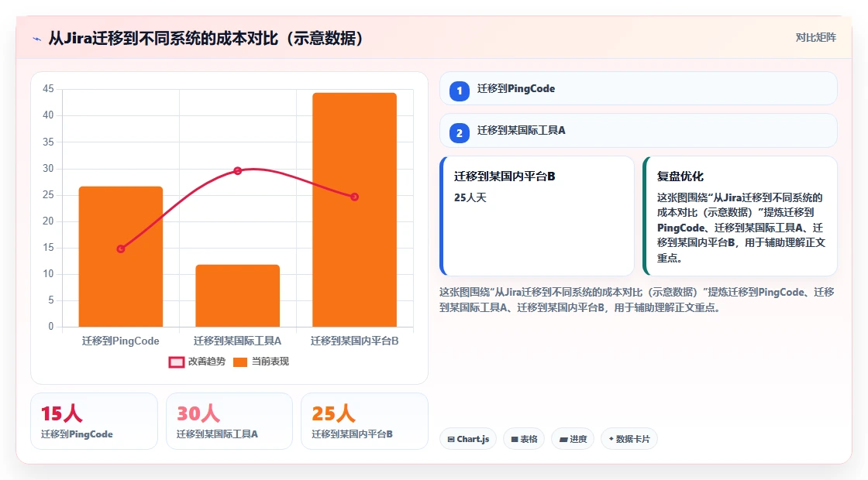Select the numbered badge 1 for 迁移到PingCode

click(x=460, y=91)
